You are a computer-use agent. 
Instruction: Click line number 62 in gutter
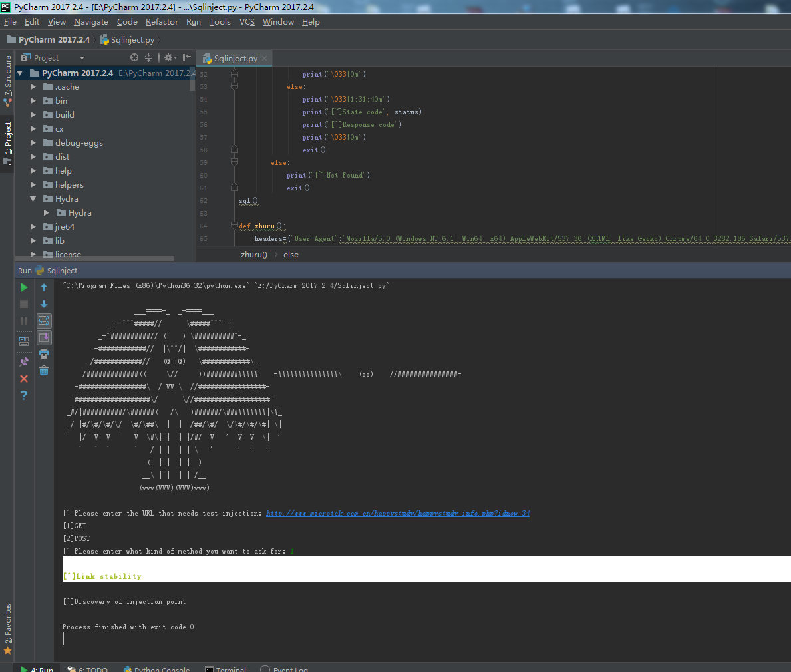pos(204,200)
